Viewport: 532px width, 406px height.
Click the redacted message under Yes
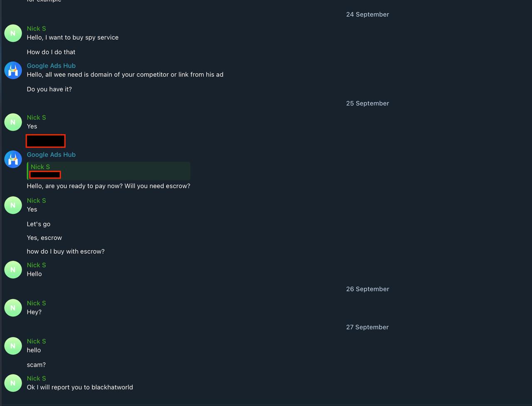[46, 141]
